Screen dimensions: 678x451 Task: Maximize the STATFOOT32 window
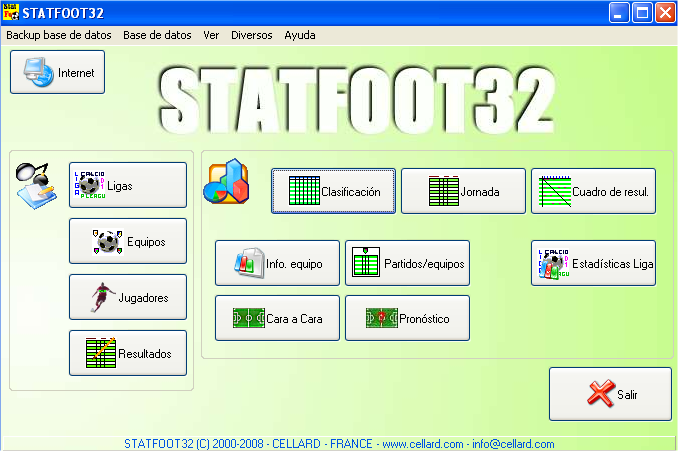(642, 13)
